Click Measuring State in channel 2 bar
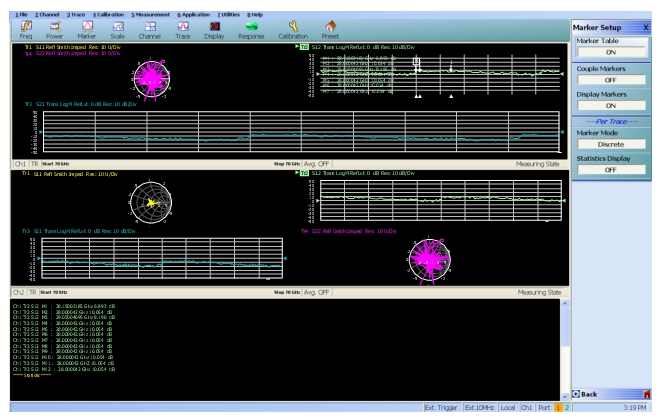The height and width of the screenshot is (420, 660). pos(539,292)
